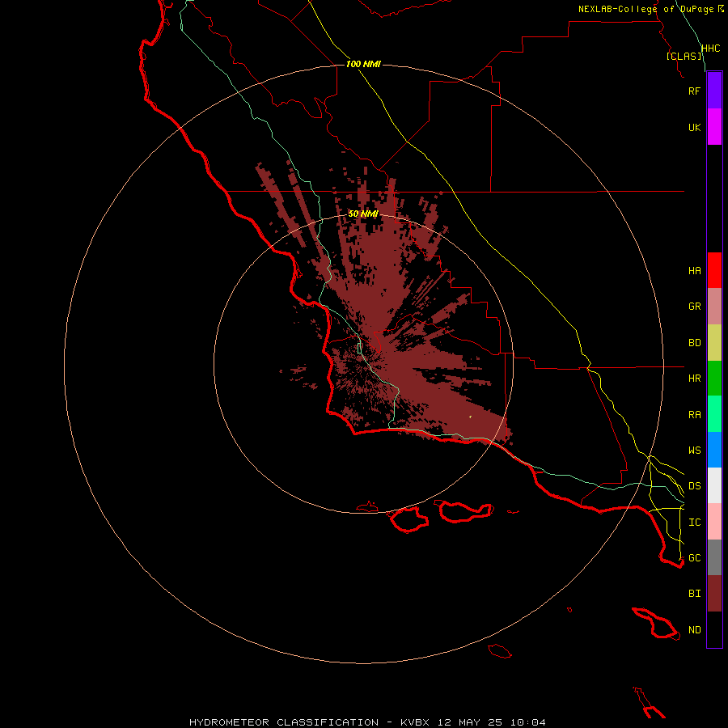Click the HHC product label
This screenshot has width=728, height=728.
pos(710,49)
